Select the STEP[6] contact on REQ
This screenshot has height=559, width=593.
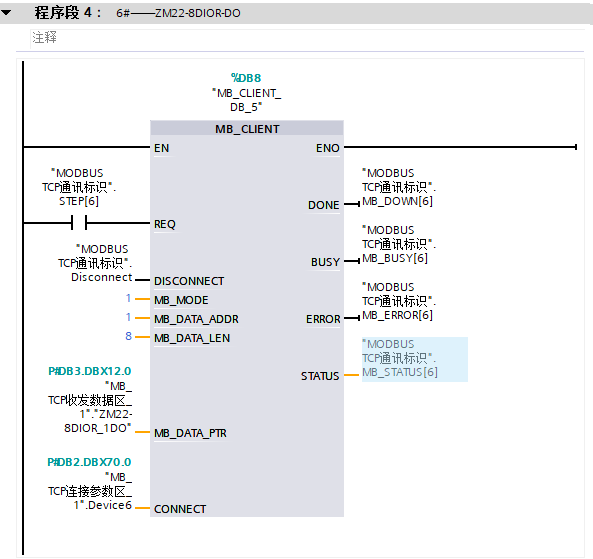79,223
